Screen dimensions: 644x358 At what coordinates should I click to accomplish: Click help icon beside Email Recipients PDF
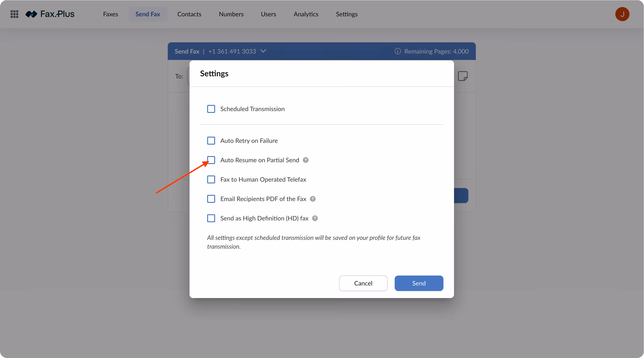[313, 199]
